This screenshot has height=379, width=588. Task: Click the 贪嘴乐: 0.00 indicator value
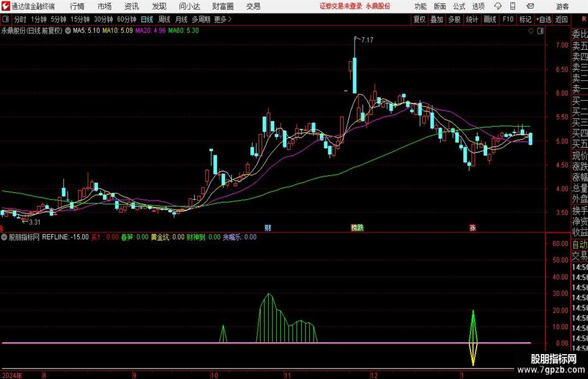(x=240, y=237)
